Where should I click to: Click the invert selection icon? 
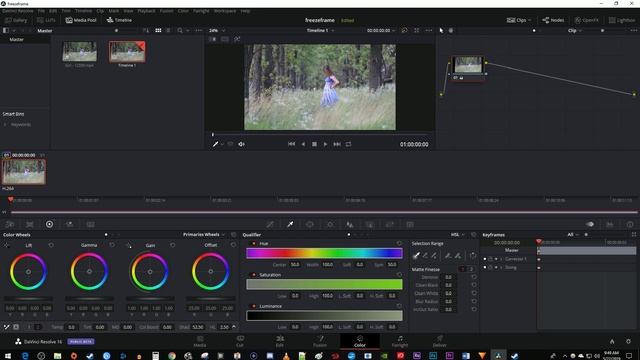coord(473,256)
